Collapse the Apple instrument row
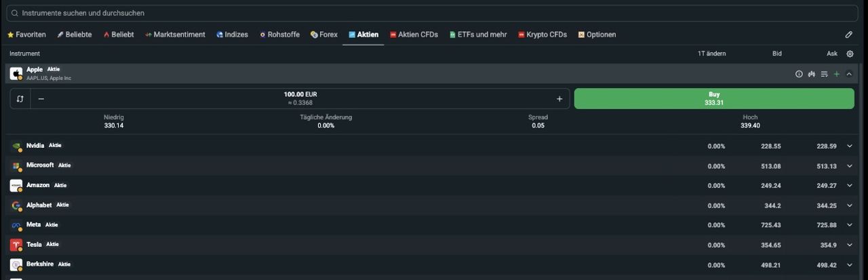Viewport: 868px width, 280px height. (849, 74)
